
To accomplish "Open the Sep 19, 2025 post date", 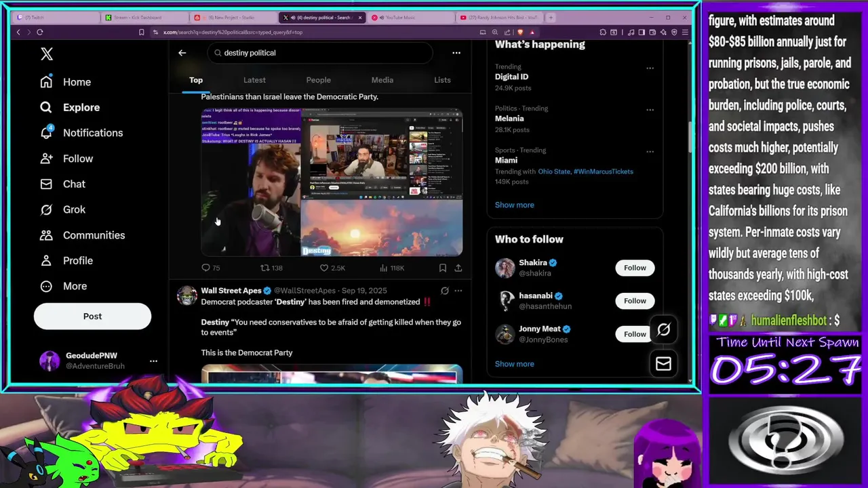I will point(364,291).
